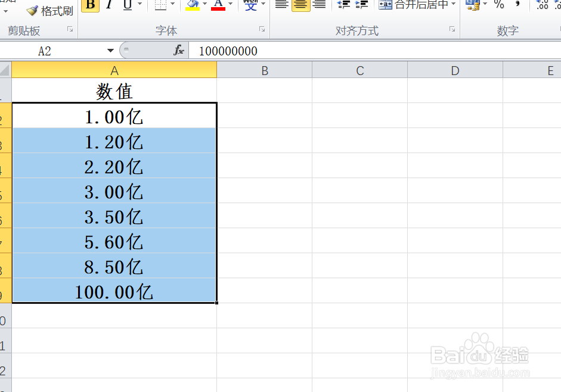Select column C header
561x392 pixels.
coord(360,70)
